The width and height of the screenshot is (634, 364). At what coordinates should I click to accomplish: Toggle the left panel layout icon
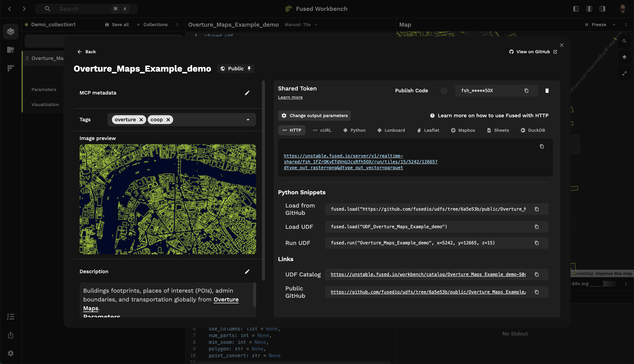pyautogui.click(x=576, y=9)
